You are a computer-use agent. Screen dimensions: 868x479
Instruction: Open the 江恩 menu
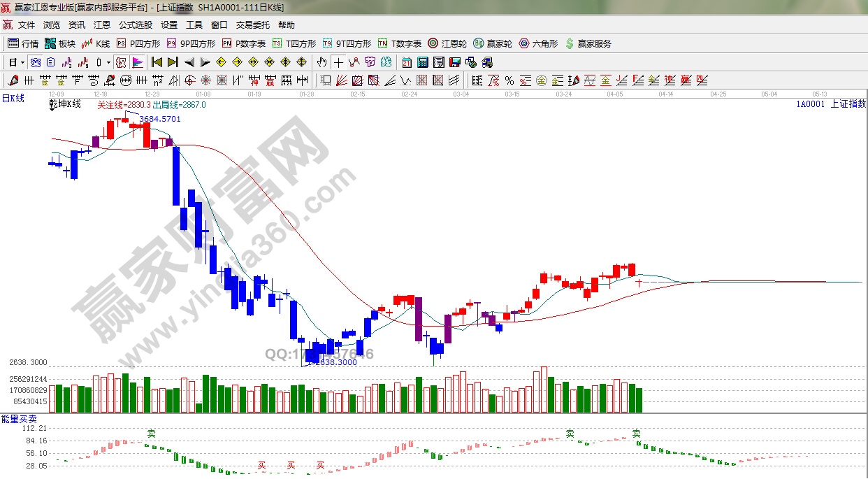pos(102,25)
